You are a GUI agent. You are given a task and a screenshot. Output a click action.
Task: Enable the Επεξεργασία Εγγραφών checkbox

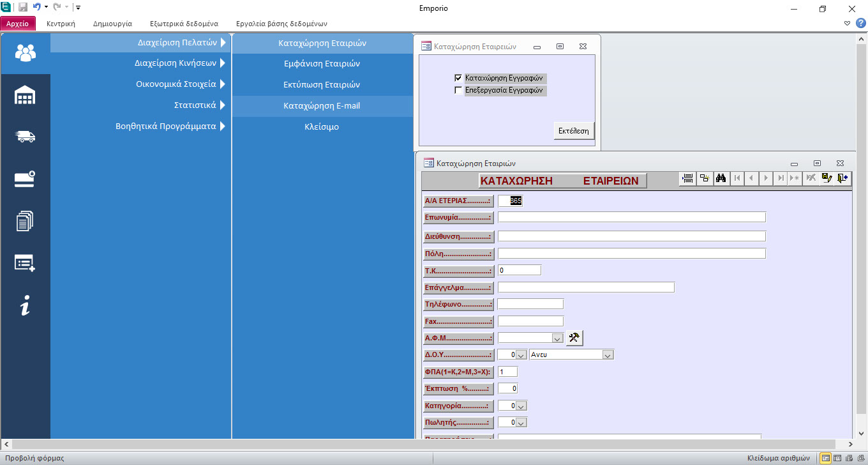tap(458, 91)
